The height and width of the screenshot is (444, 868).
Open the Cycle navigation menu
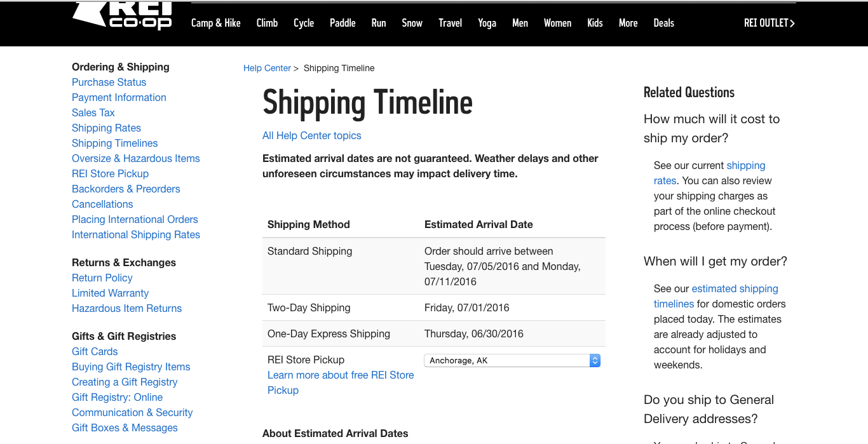[x=304, y=23]
